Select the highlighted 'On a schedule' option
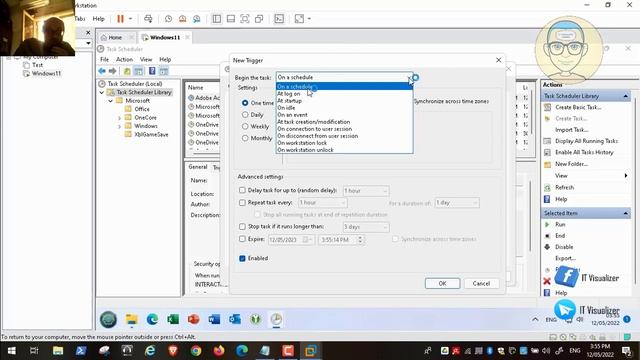The image size is (640, 360). [x=344, y=87]
